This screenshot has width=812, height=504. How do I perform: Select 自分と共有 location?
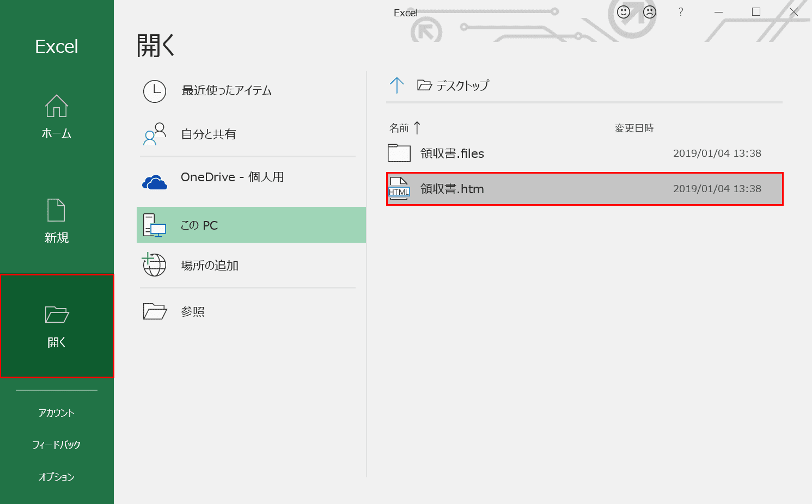251,134
